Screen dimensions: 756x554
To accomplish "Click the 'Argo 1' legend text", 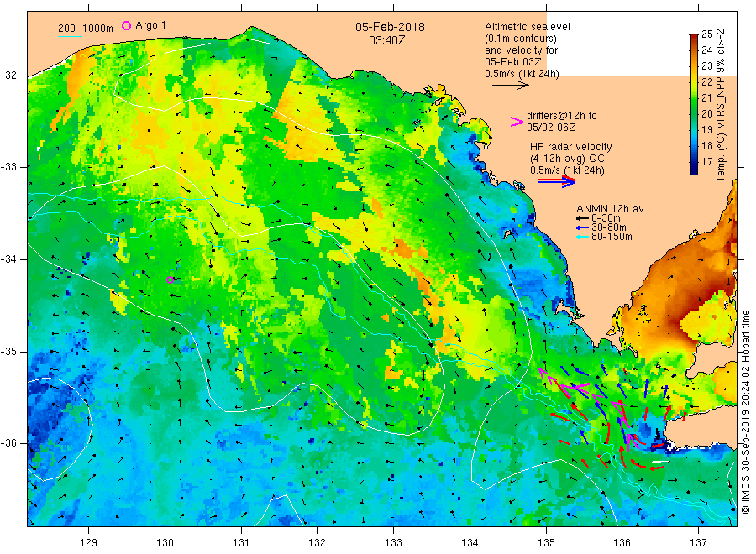I will 150,25.
